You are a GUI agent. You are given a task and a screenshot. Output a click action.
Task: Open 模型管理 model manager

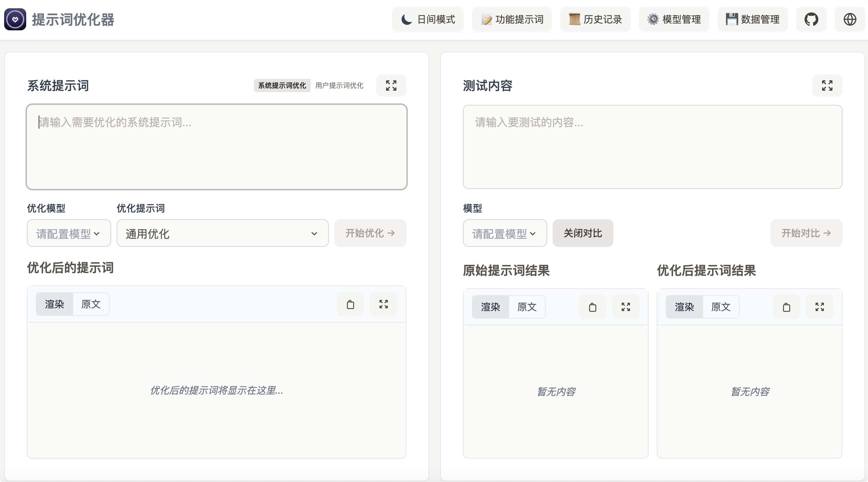[674, 19]
